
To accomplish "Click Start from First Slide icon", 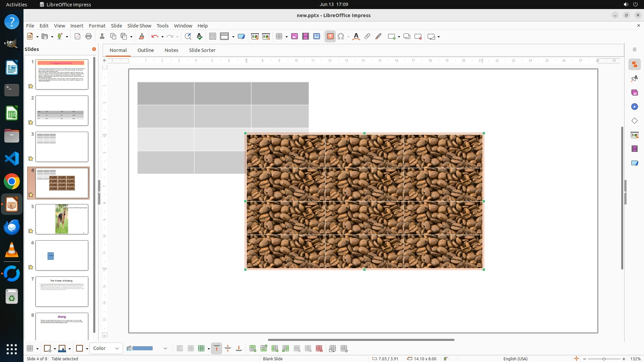I will click(x=255, y=37).
